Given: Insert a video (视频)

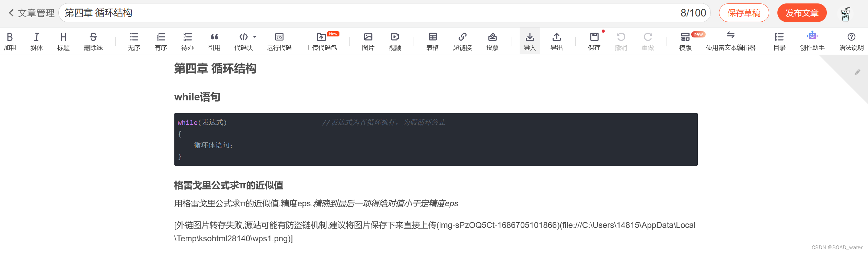Looking at the screenshot, I should (395, 41).
